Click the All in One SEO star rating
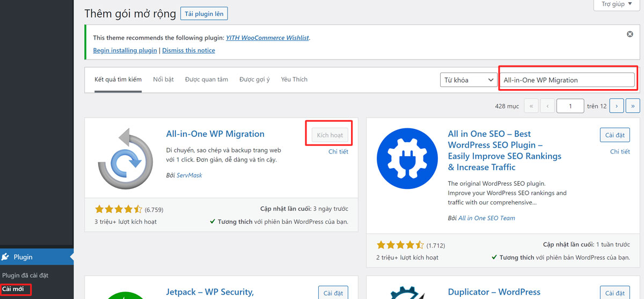Image resolution: width=644 pixels, height=299 pixels. pyautogui.click(x=400, y=245)
